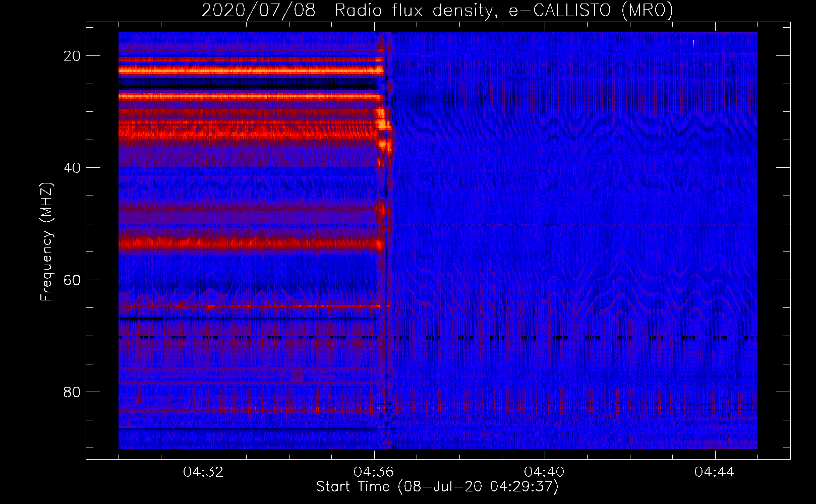Click the 04:40 time tick label
This screenshot has height=504, width=816.
545,472
